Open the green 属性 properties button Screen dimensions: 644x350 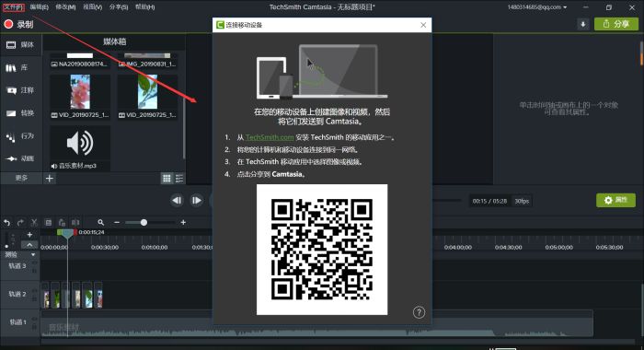(615, 200)
